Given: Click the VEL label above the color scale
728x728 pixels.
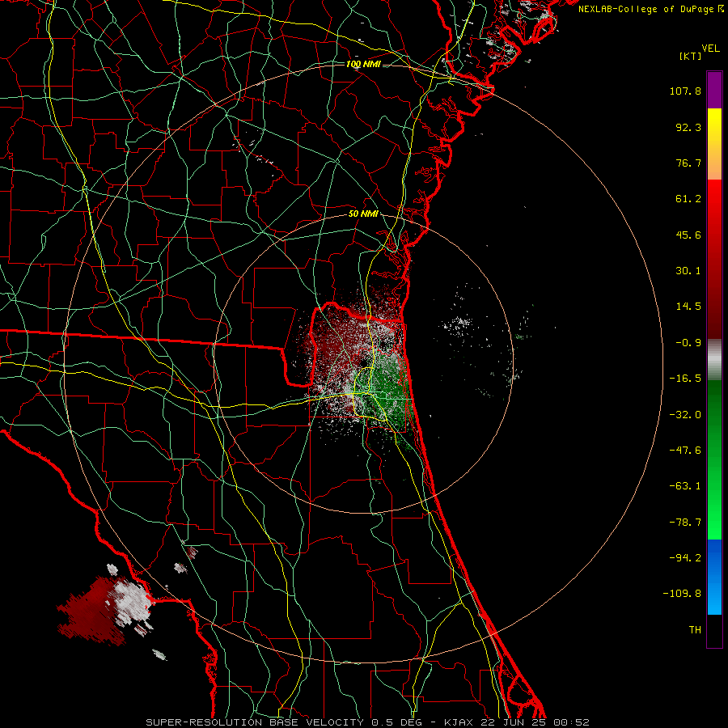Looking at the screenshot, I should [x=710, y=48].
